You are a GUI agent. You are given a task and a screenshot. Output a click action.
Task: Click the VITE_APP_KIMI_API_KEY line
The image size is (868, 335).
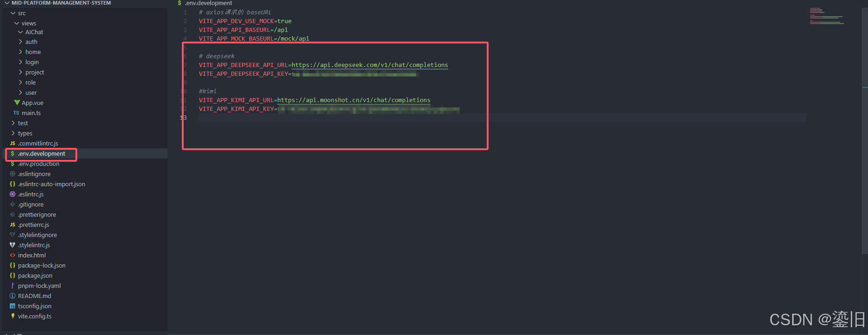coord(329,109)
